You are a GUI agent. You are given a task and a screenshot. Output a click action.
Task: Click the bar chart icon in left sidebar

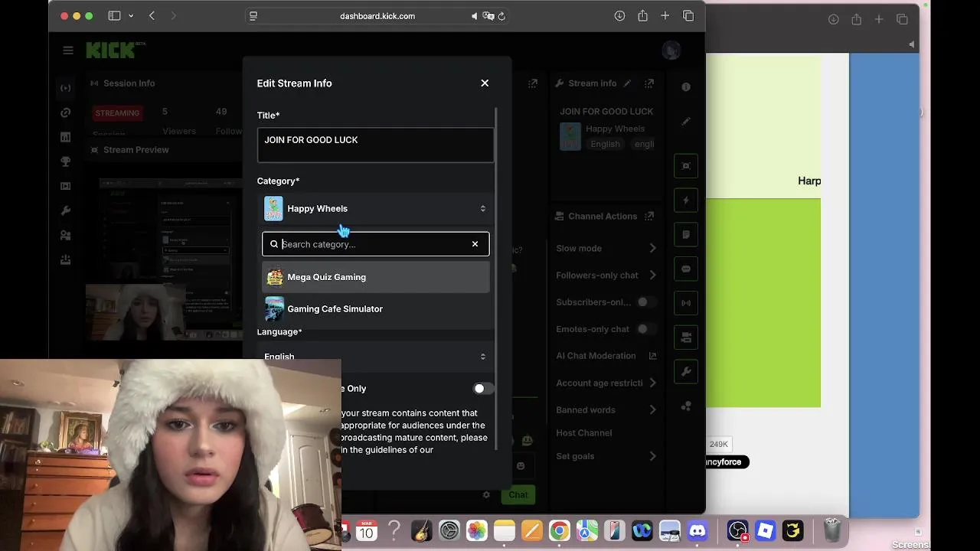[x=66, y=137]
